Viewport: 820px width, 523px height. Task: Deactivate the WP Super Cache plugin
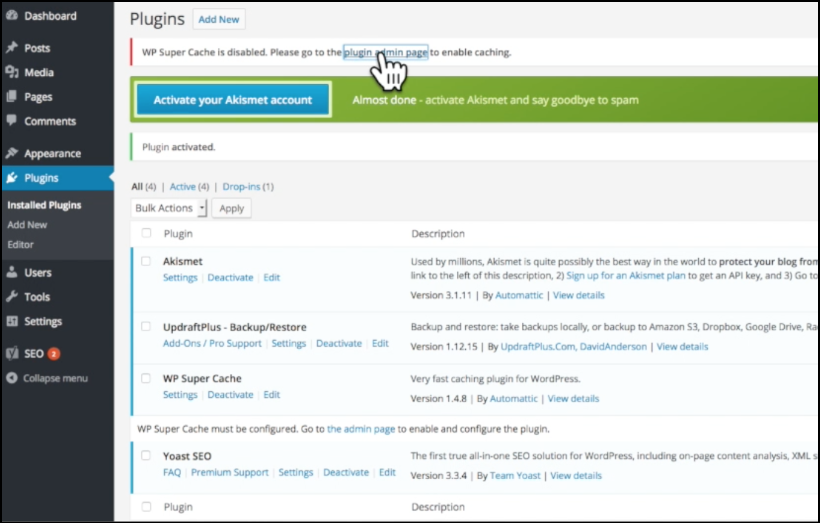pos(230,394)
